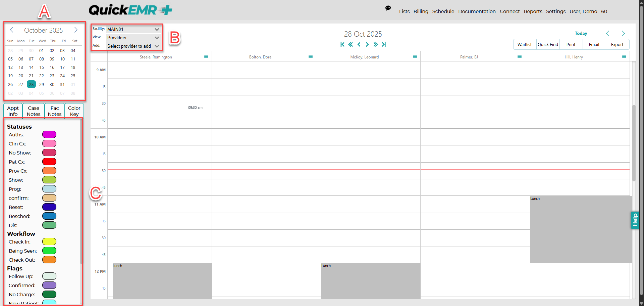644x306 pixels.
Task: Open the Billing menu
Action: pos(421,11)
